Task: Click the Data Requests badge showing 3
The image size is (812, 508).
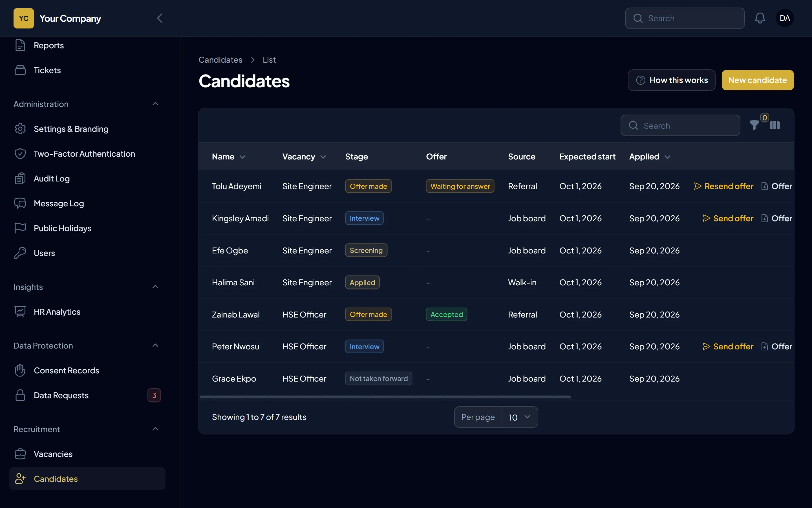Action: tap(154, 395)
